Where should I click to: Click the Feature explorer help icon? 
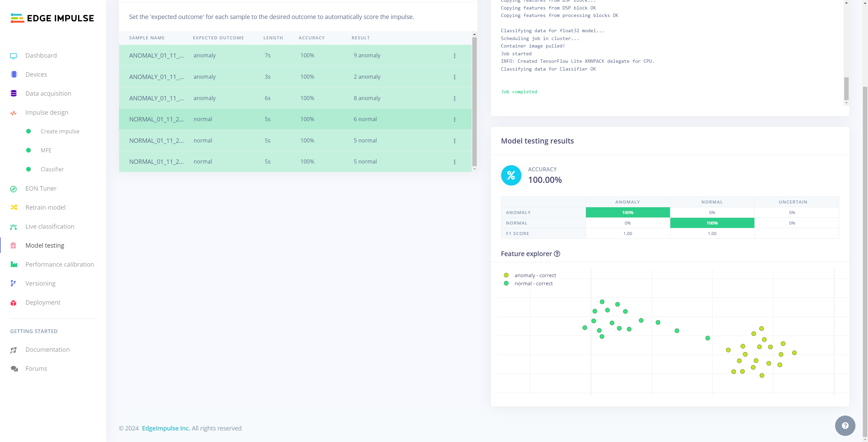(557, 254)
